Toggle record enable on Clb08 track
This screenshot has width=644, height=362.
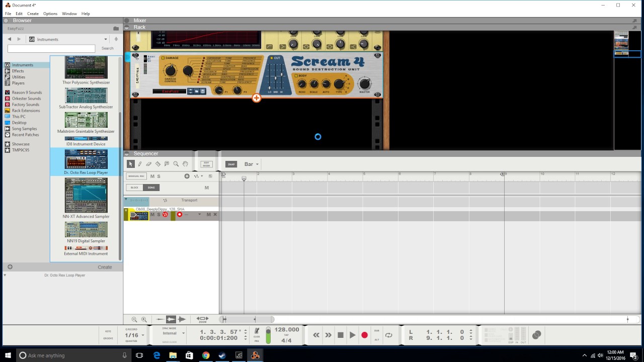click(179, 215)
